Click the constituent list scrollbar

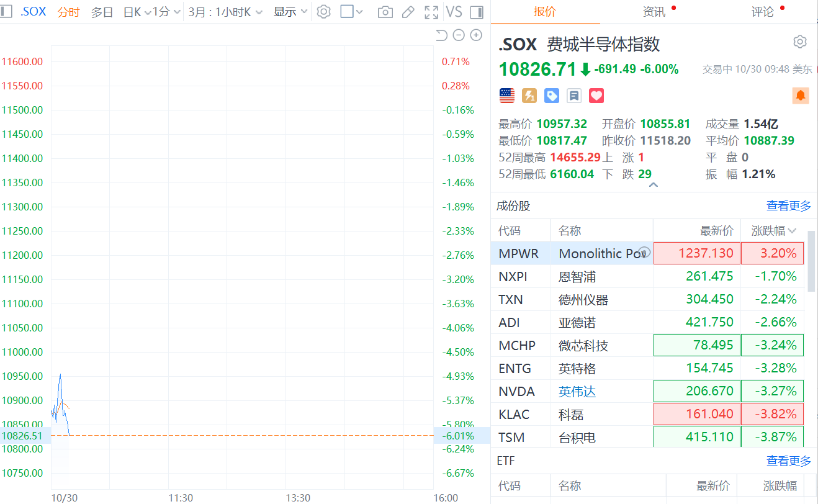pos(811,261)
